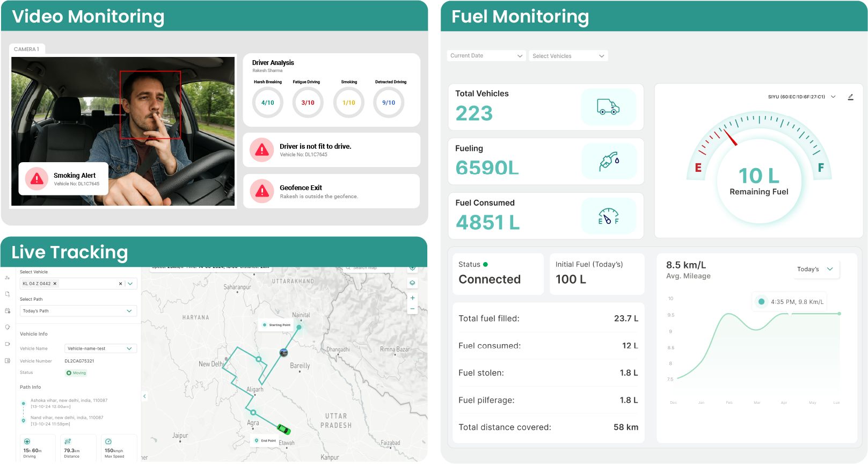The height and width of the screenshot is (464, 868).
Task: Click the Total distance covered 58 km value
Action: pyautogui.click(x=626, y=427)
